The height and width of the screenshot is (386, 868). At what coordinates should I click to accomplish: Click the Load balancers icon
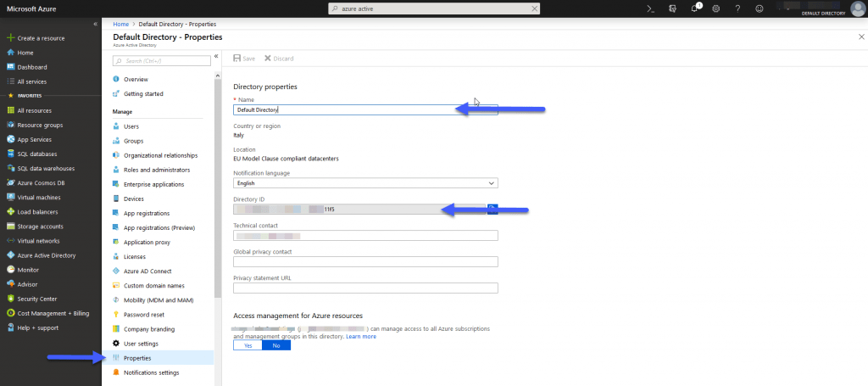10,211
